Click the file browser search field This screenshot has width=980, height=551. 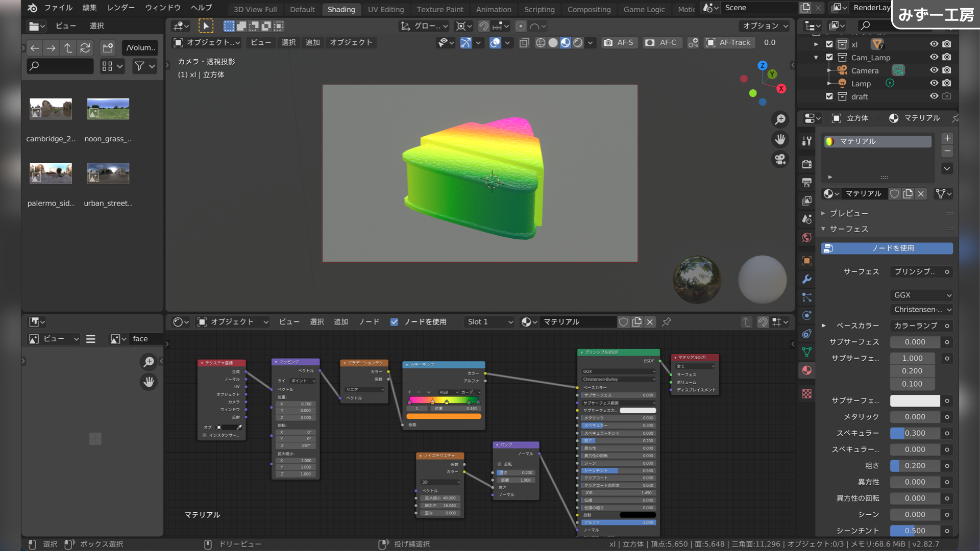point(60,66)
